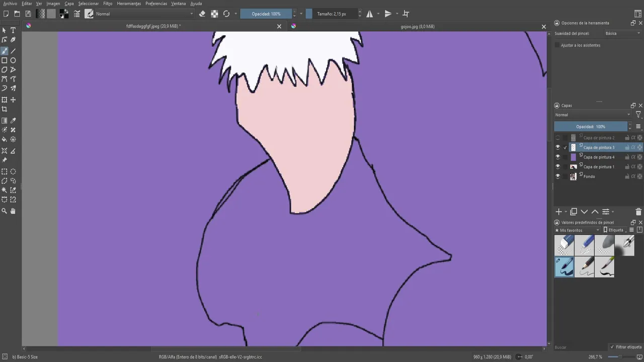Adjust the layer Opacidad 100% slider

(591, 127)
